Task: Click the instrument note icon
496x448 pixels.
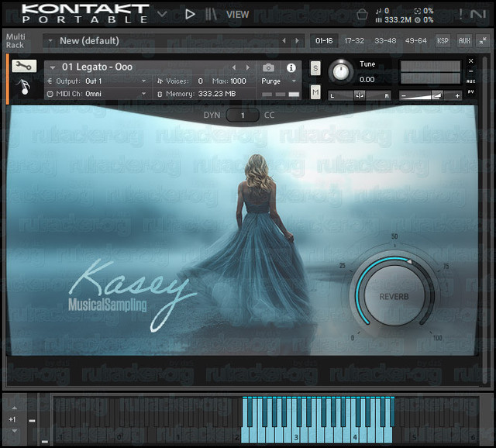Action: tap(24, 86)
